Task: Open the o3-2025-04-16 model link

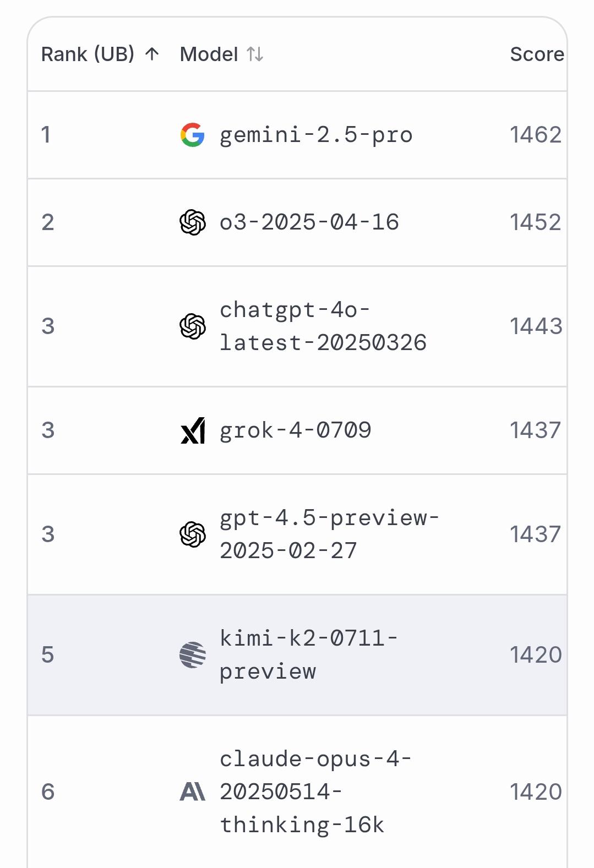Action: click(x=309, y=222)
